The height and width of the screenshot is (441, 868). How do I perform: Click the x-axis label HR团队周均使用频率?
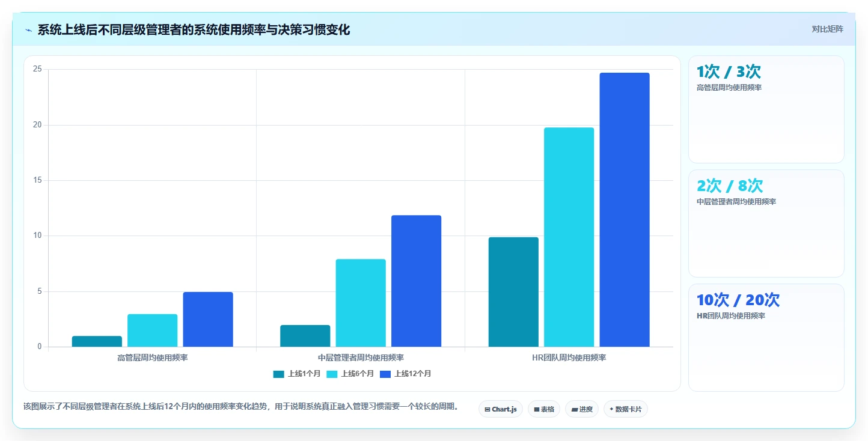[569, 358]
